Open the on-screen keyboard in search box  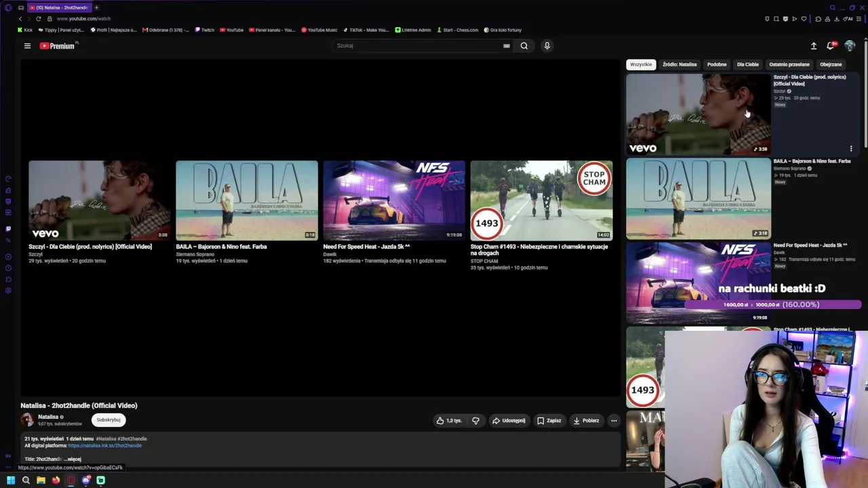point(507,46)
